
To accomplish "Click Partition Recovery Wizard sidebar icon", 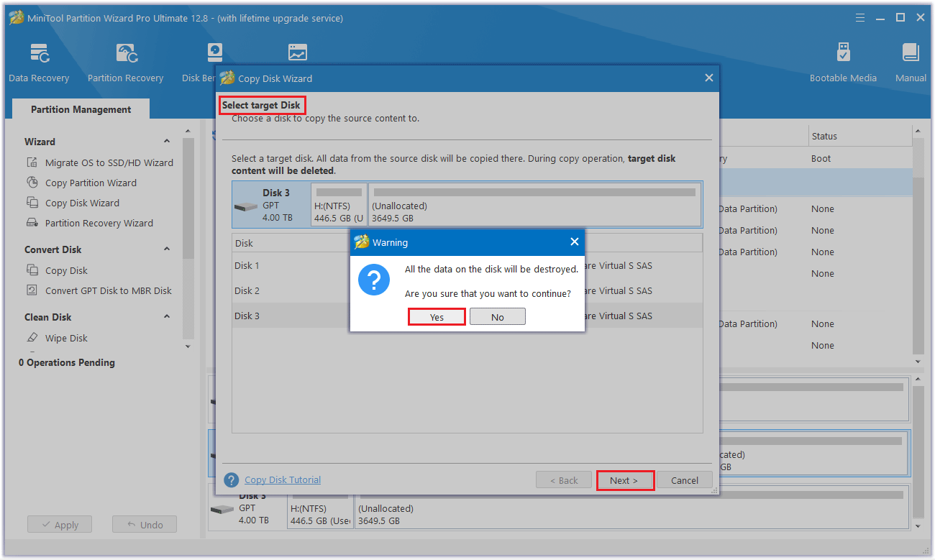I will click(x=32, y=223).
